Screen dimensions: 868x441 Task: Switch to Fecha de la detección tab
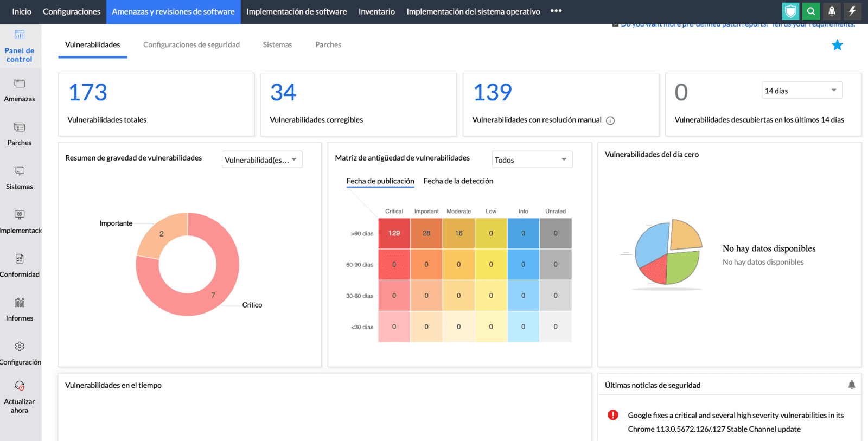pyautogui.click(x=458, y=181)
